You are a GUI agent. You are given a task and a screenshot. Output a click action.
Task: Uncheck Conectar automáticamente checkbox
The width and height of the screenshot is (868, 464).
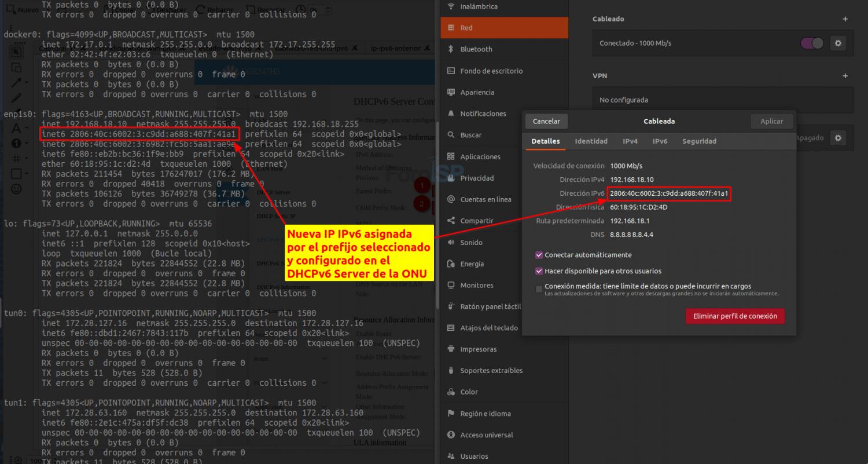539,255
